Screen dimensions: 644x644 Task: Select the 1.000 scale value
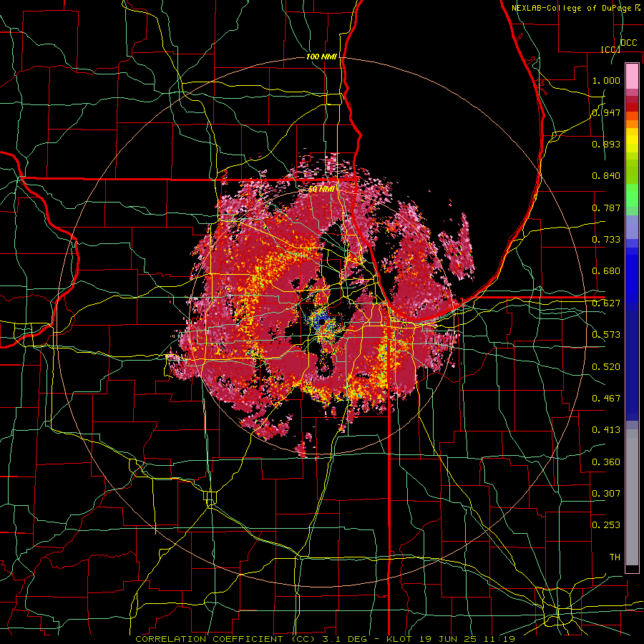tap(606, 80)
